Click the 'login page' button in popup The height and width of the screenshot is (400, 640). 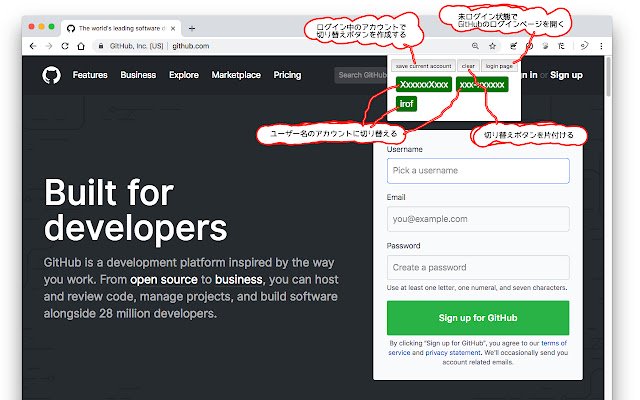click(499, 66)
